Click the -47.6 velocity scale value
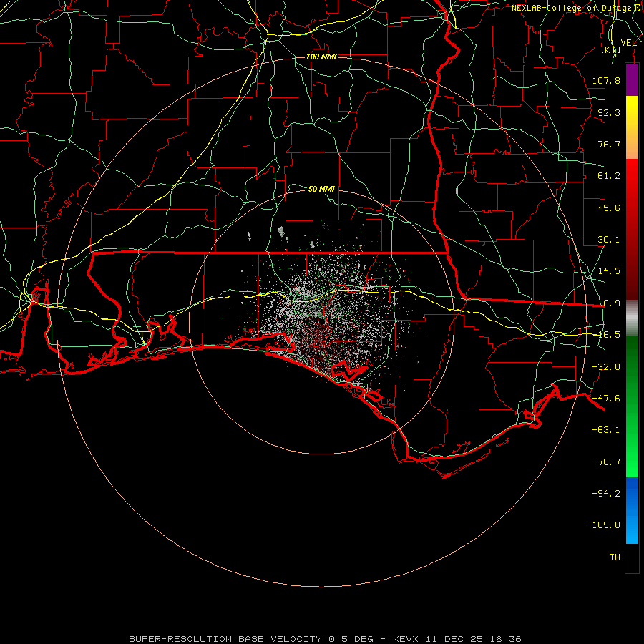This screenshot has height=644, width=644. (606, 399)
